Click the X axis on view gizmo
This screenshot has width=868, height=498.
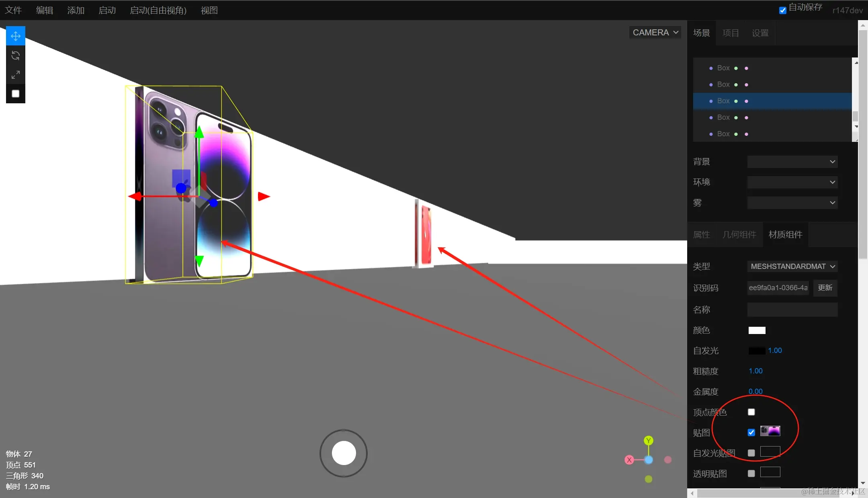click(x=629, y=460)
